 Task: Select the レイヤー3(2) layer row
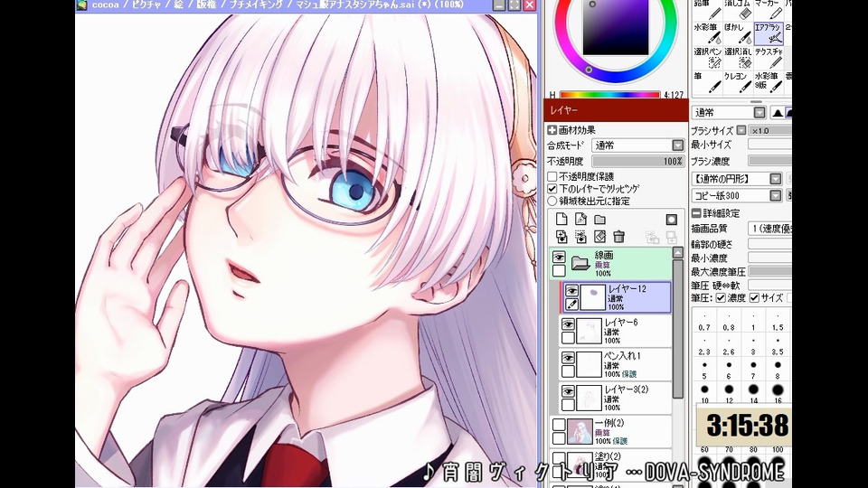tap(616, 399)
